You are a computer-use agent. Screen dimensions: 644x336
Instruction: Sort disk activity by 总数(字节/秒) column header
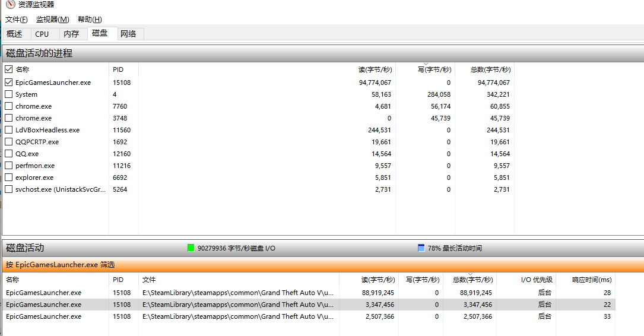click(x=469, y=280)
